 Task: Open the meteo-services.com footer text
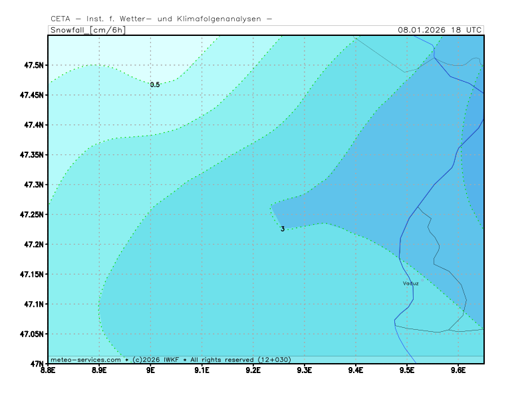tap(86, 359)
